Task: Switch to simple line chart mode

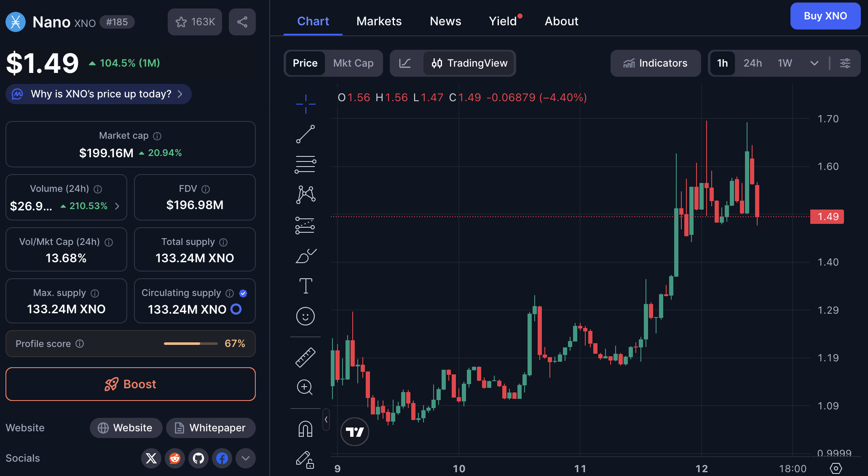Action: [x=405, y=63]
